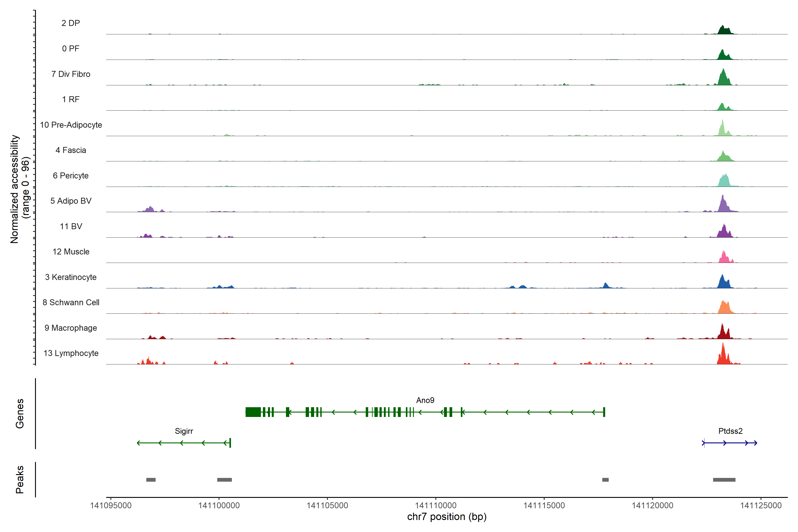Click the widest gray peak bar under Ptdss2
The image size is (798, 532).
pyautogui.click(x=724, y=480)
